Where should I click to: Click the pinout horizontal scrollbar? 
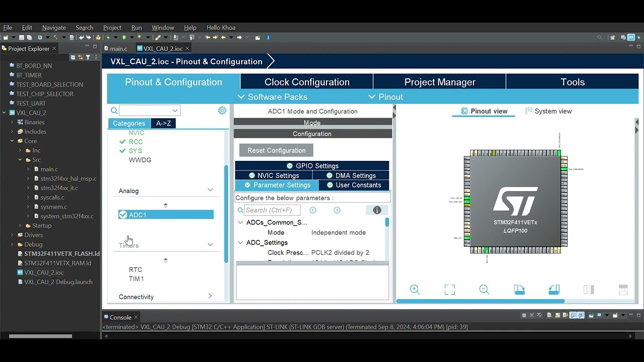[x=480, y=301]
